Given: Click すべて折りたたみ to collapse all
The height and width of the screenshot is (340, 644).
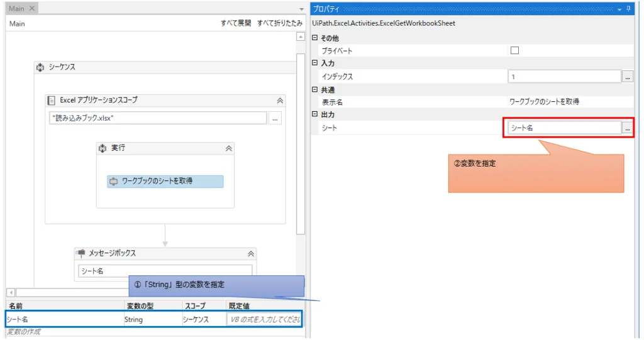Looking at the screenshot, I should click(x=280, y=23).
